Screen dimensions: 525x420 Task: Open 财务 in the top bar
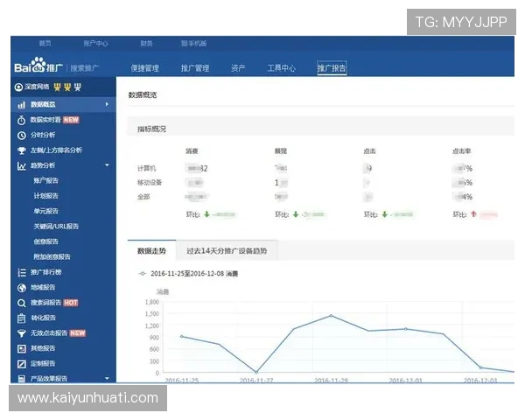(x=147, y=44)
